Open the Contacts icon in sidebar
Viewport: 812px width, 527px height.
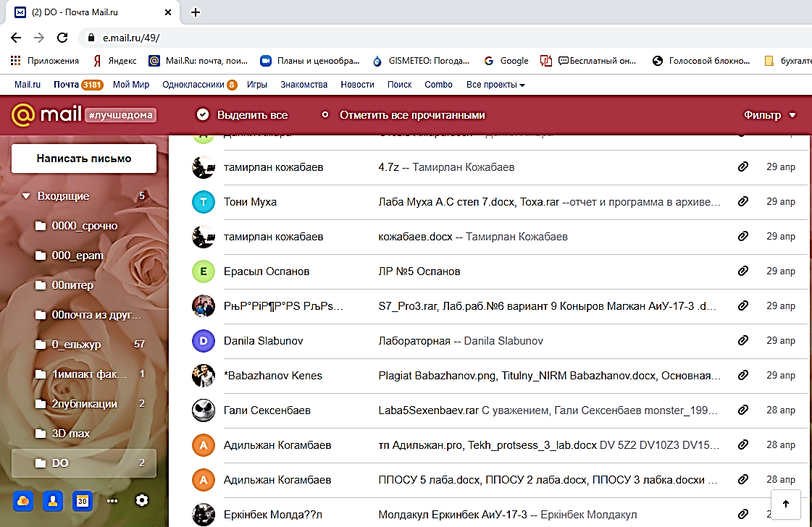[53, 501]
